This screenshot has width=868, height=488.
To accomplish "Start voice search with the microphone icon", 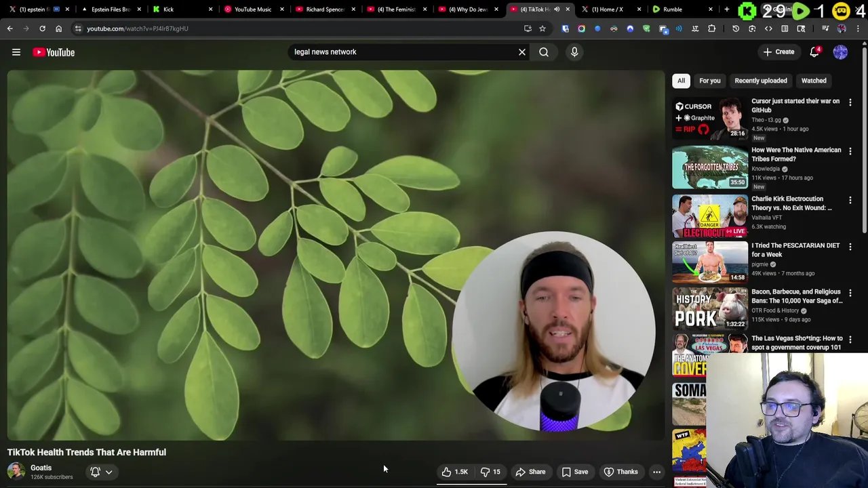I will (x=574, y=52).
